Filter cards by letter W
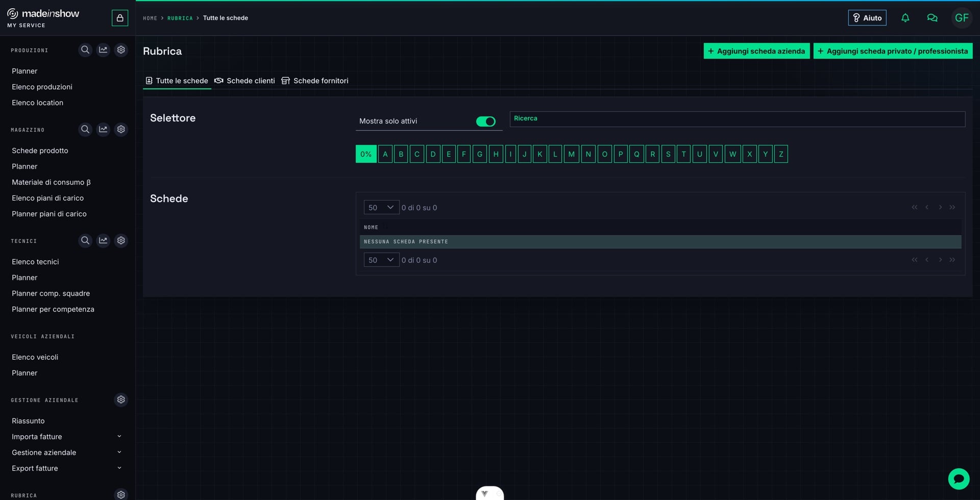 tap(732, 154)
